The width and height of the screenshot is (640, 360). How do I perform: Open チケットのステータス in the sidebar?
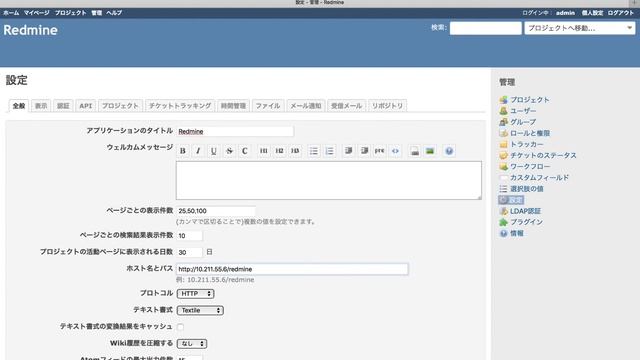click(x=543, y=155)
